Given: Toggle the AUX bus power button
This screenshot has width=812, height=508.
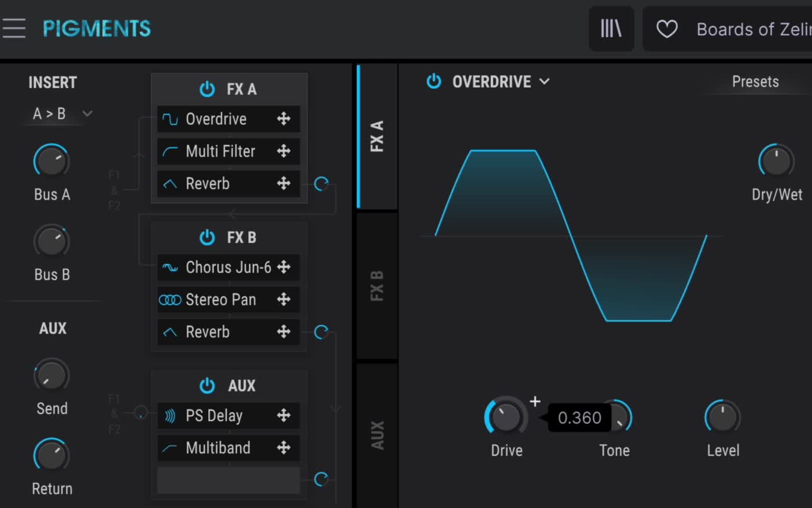Looking at the screenshot, I should (x=207, y=386).
